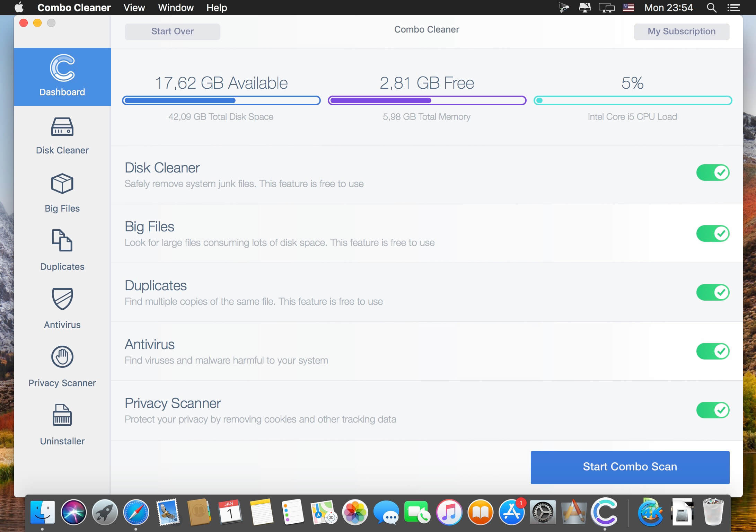Toggle the Disk Cleaner feature on/off
The image size is (756, 532).
[713, 173]
